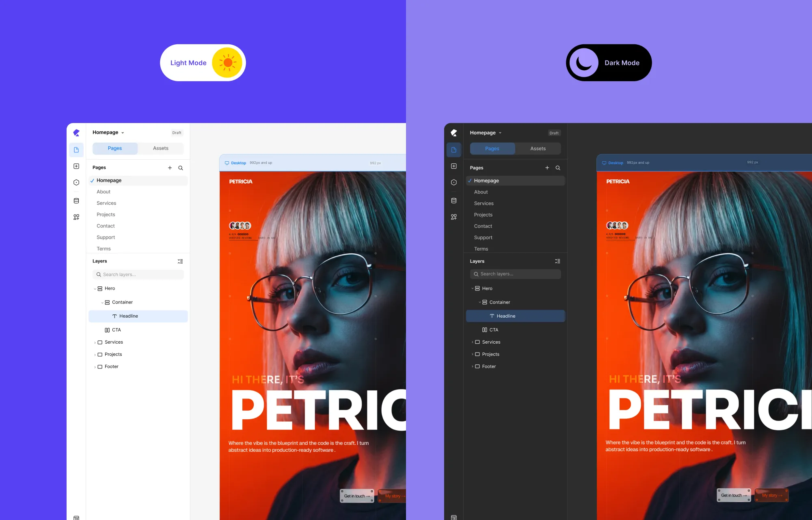The image size is (812, 520).
Task: Click the add element plus-box icon in dark sidebar
Action: [x=454, y=166]
